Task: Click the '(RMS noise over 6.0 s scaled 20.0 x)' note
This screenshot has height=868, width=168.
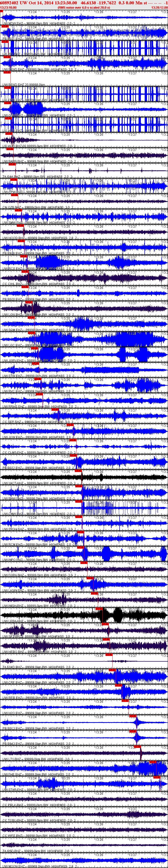Action: click(x=84, y=7)
